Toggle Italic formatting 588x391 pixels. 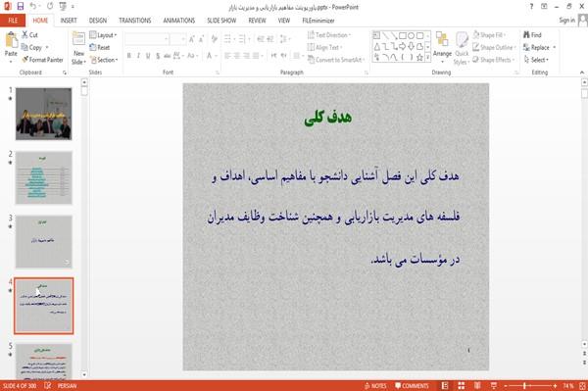click(x=138, y=56)
